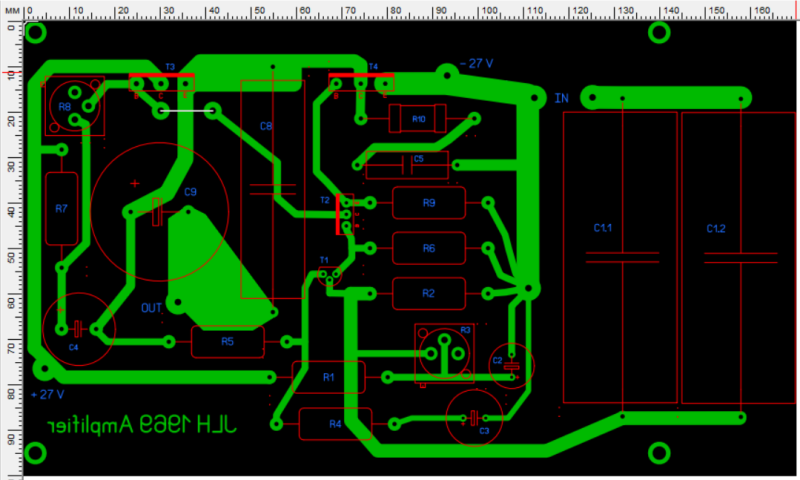800x480 pixels.
Task: Select the mounting hole above the IN track
Action: pyautogui.click(x=659, y=33)
